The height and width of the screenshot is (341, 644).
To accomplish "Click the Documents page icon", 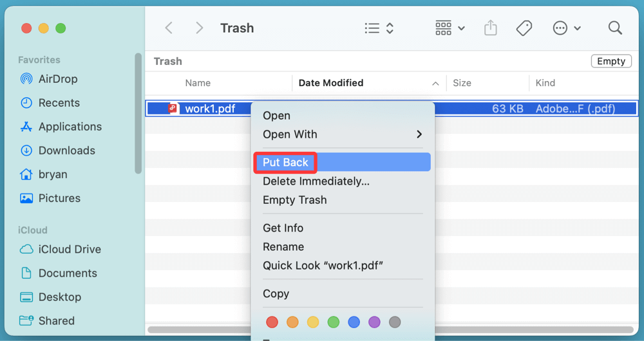I will 26,273.
